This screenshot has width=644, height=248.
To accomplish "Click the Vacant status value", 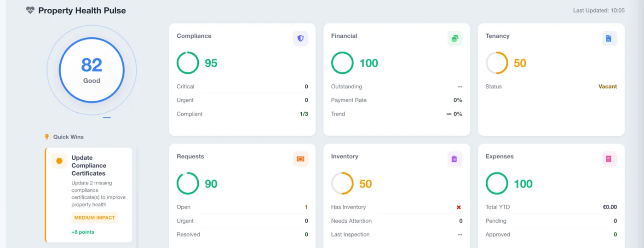I will (608, 87).
